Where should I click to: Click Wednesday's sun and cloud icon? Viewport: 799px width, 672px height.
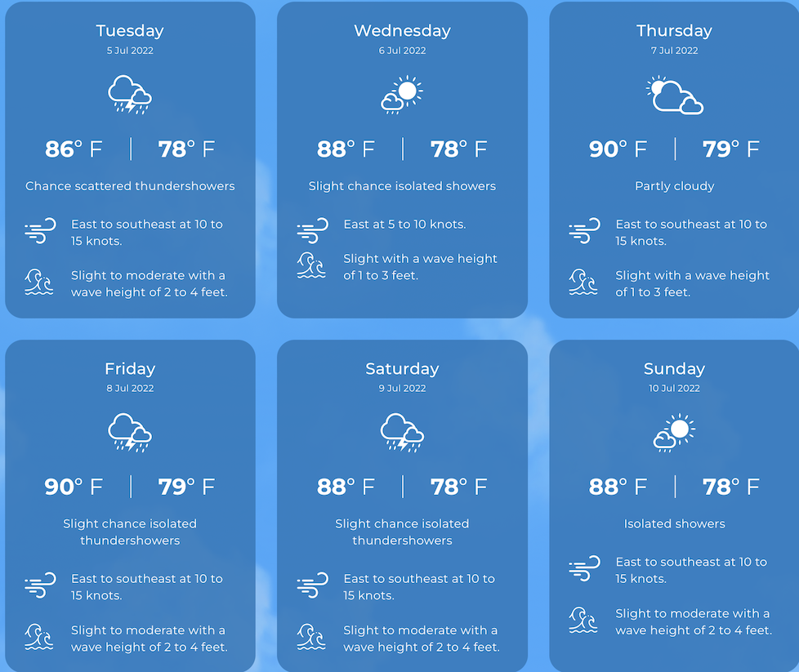[402, 95]
